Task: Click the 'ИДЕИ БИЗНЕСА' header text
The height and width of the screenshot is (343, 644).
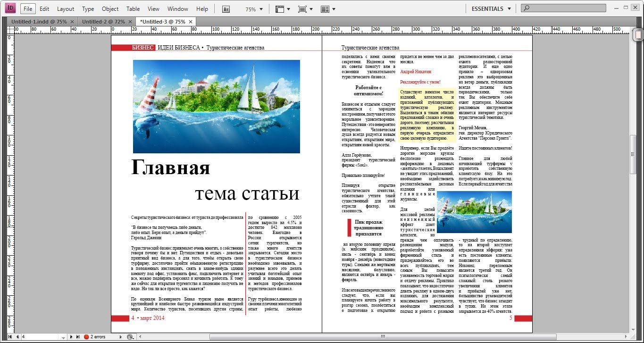Action: tap(179, 48)
